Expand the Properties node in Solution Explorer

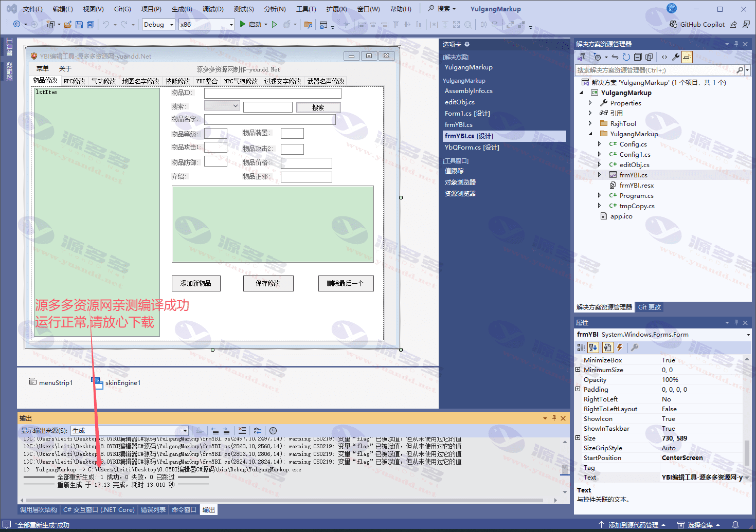point(590,103)
